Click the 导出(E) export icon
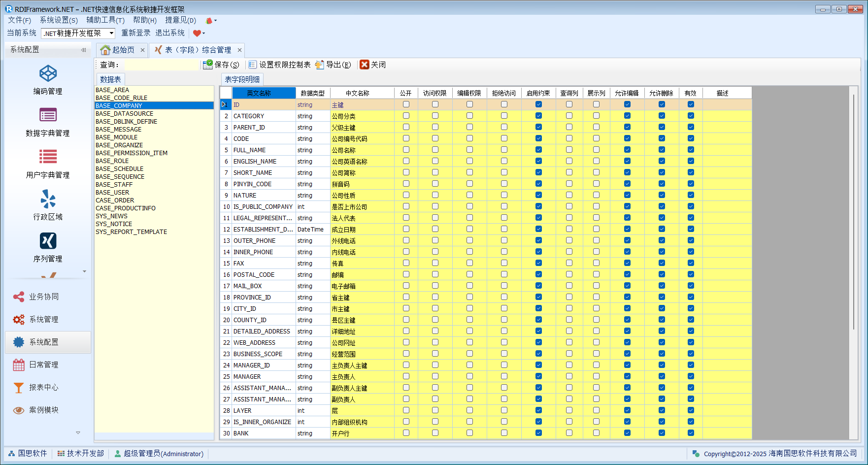 (319, 65)
